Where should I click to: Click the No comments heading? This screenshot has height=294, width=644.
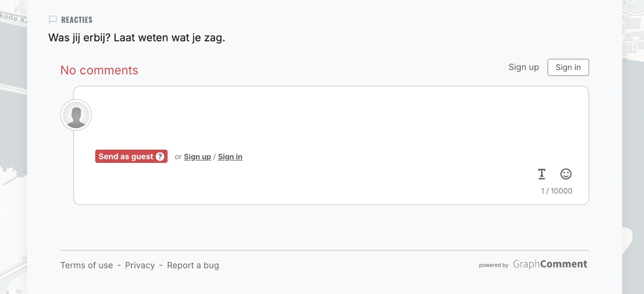tap(99, 70)
